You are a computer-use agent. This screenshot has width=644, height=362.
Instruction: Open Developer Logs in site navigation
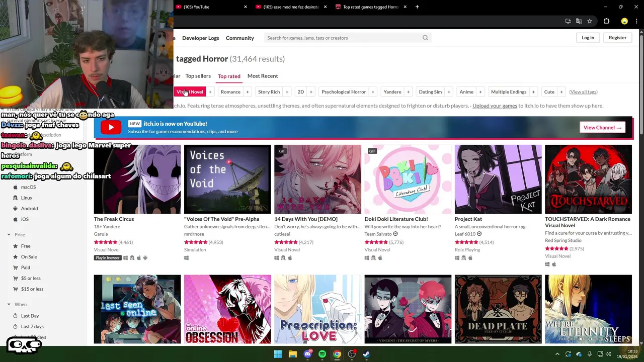pos(200,38)
